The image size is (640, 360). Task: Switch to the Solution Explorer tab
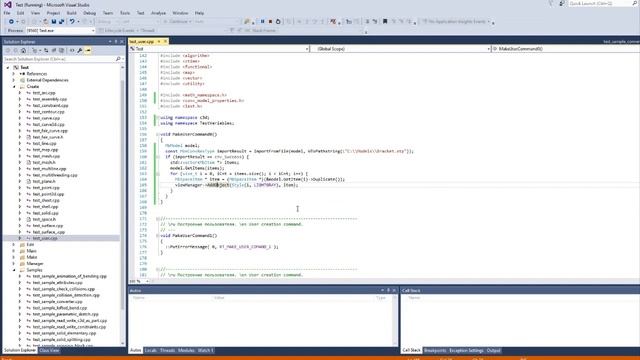coord(20,351)
